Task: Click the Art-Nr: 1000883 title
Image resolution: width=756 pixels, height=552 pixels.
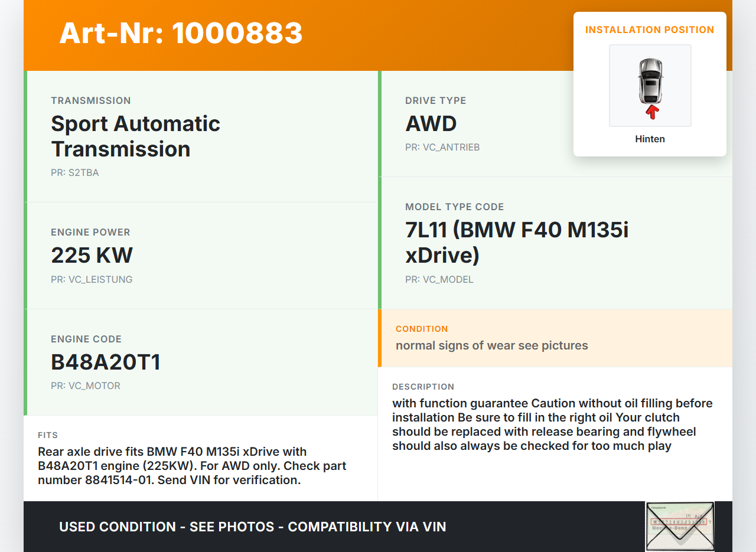Action: (181, 33)
